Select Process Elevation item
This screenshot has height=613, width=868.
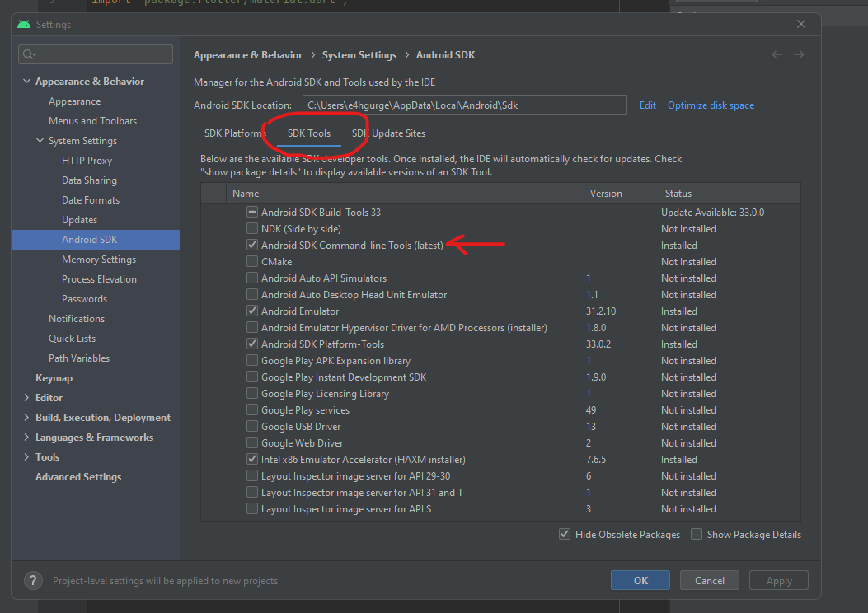click(x=99, y=278)
